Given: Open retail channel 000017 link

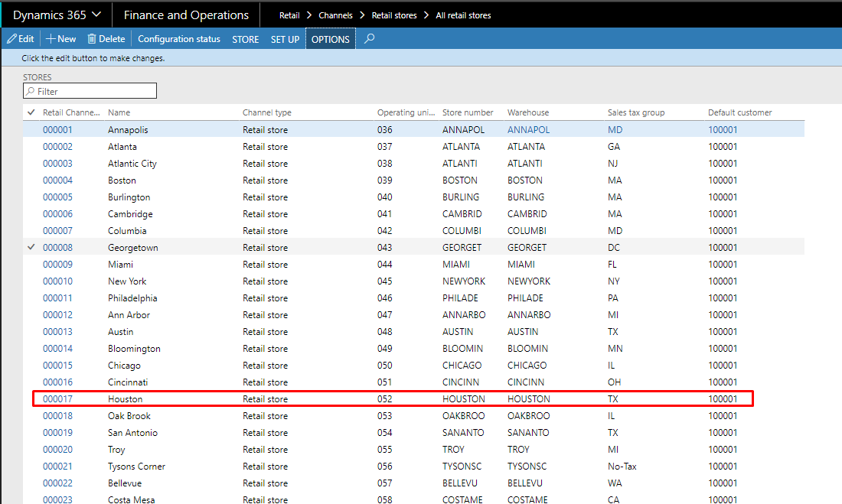Looking at the screenshot, I should point(57,398).
